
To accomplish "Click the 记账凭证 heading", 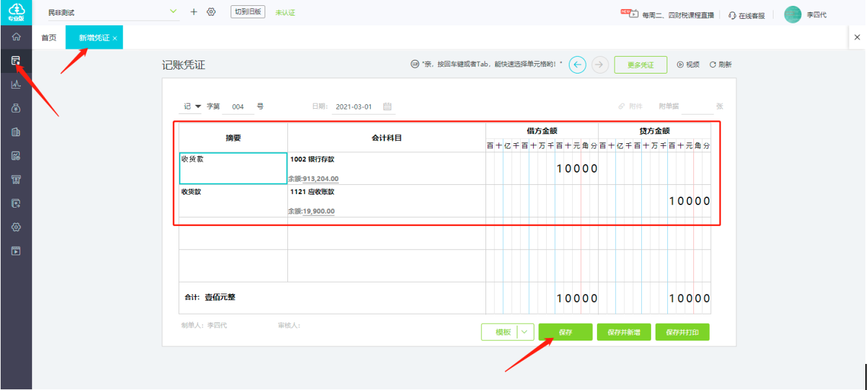I will pyautogui.click(x=184, y=65).
